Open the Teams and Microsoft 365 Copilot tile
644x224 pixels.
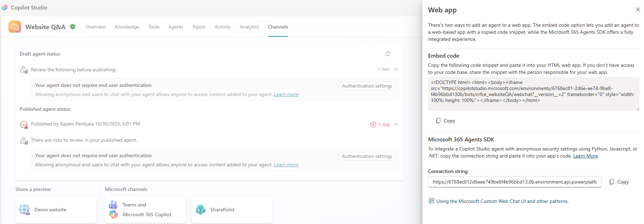pyautogui.click(x=145, y=210)
